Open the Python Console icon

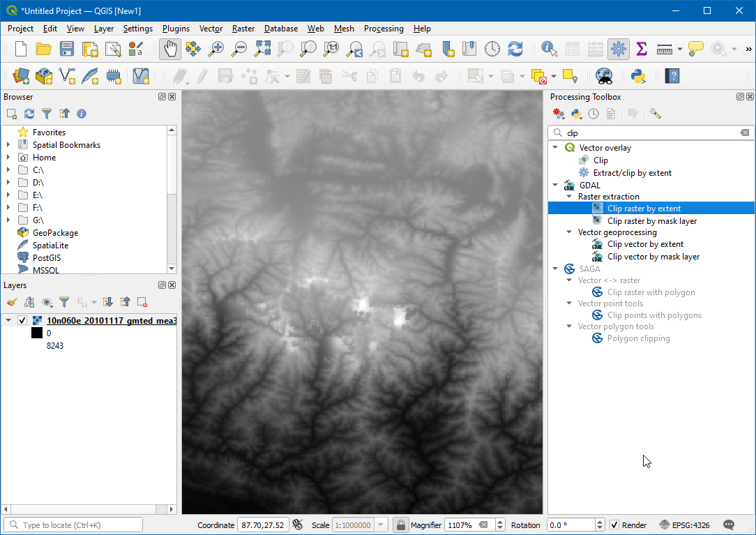coord(637,75)
